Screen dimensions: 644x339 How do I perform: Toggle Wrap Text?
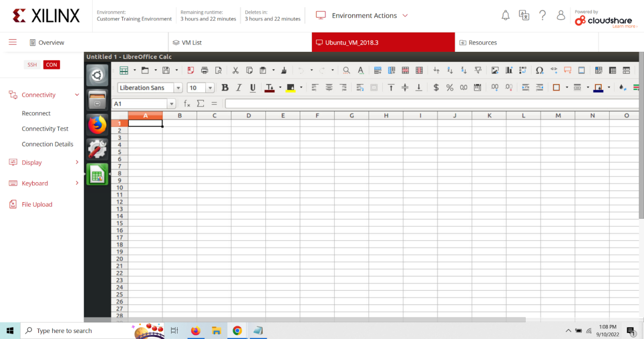tap(360, 88)
